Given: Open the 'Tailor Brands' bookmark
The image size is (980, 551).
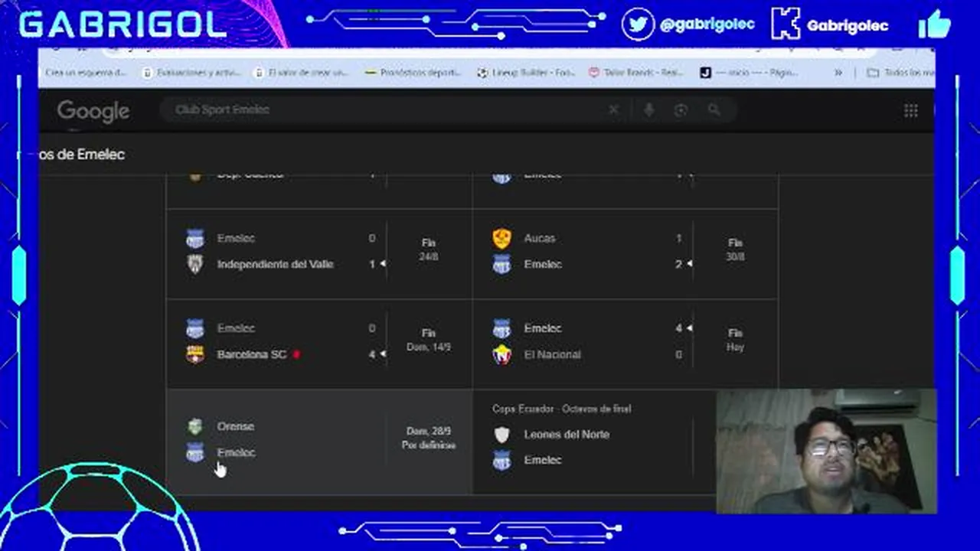Looking at the screenshot, I should pyautogui.click(x=635, y=73).
